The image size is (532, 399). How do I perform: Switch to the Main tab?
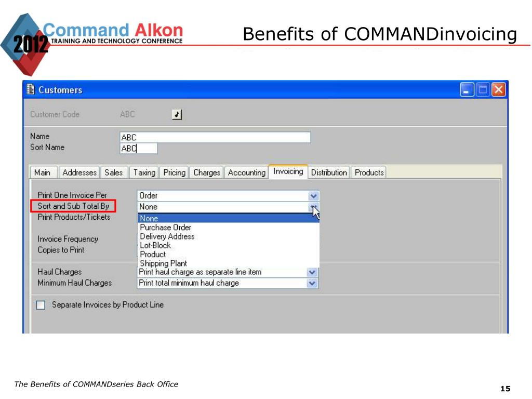[x=43, y=172]
